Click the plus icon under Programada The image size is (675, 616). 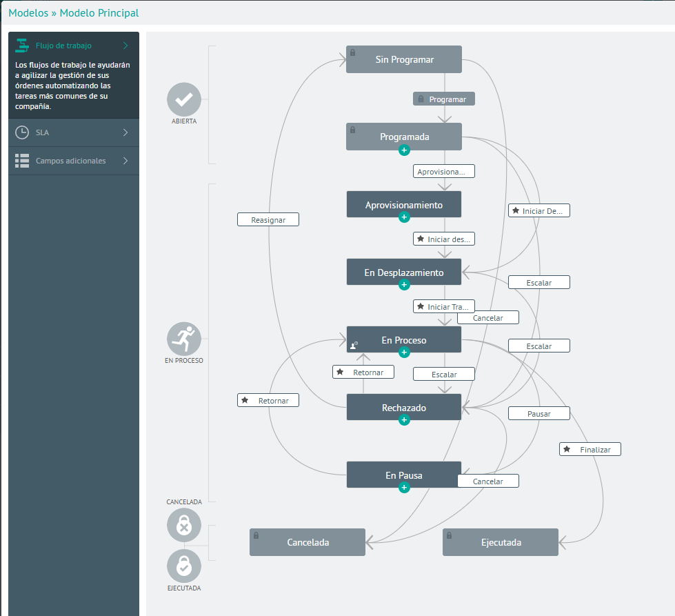point(404,150)
